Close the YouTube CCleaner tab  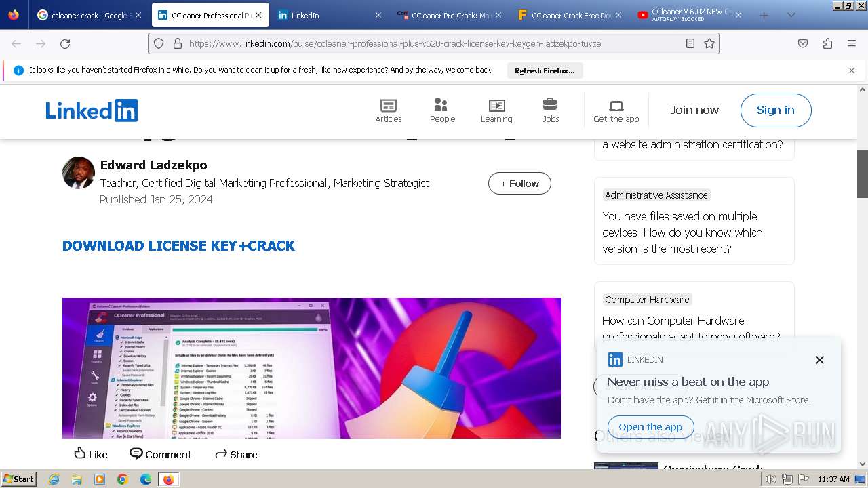pos(738,15)
